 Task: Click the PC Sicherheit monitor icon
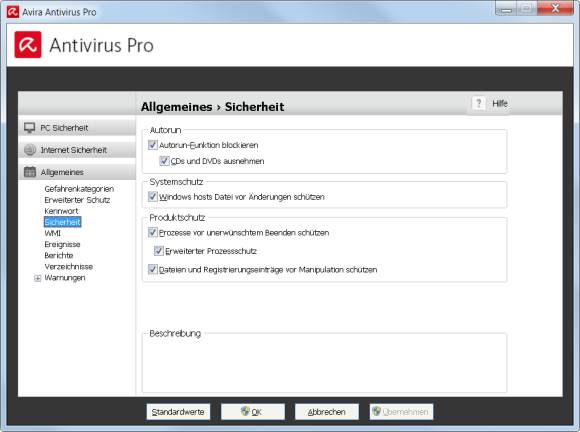(30, 128)
